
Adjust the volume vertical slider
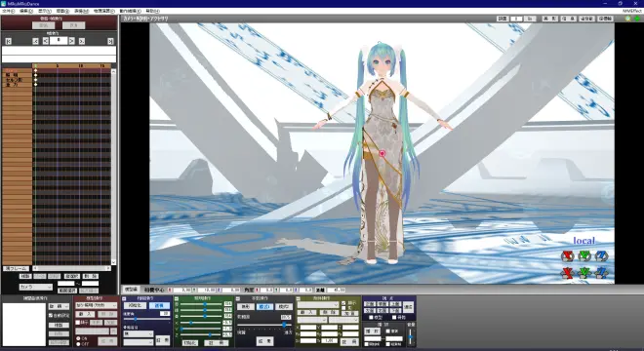pos(411,337)
